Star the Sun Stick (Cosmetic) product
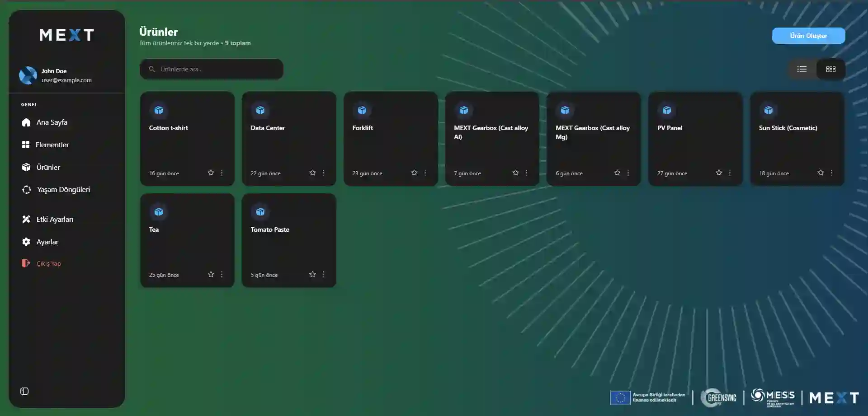This screenshot has height=416, width=868. pos(821,173)
